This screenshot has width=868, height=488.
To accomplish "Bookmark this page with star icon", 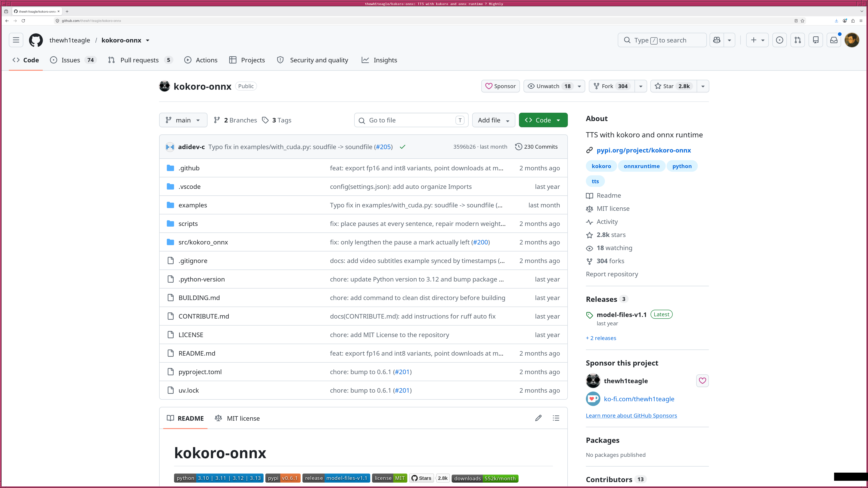I will coord(803,21).
